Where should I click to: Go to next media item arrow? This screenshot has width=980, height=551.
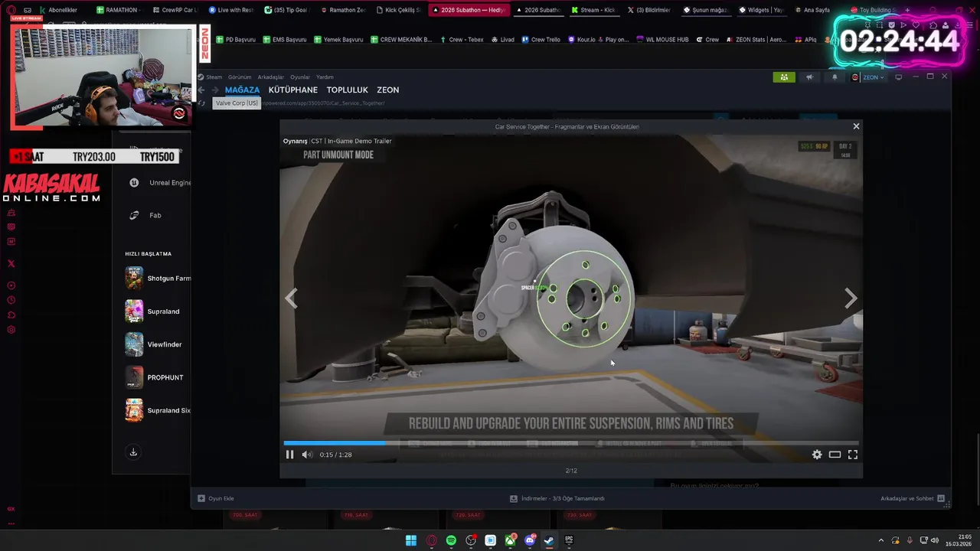[851, 298]
